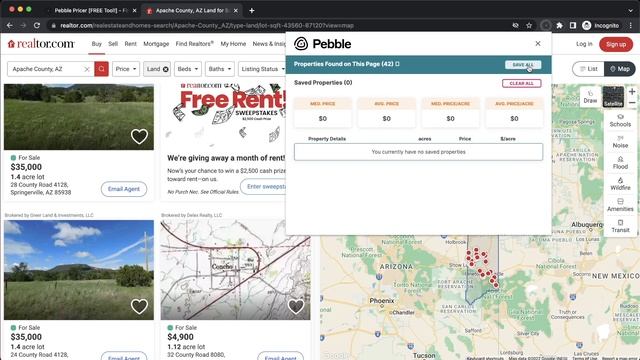This screenshot has height=360, width=640.
Task: Click the $4,900 listing price
Action: pos(180,337)
